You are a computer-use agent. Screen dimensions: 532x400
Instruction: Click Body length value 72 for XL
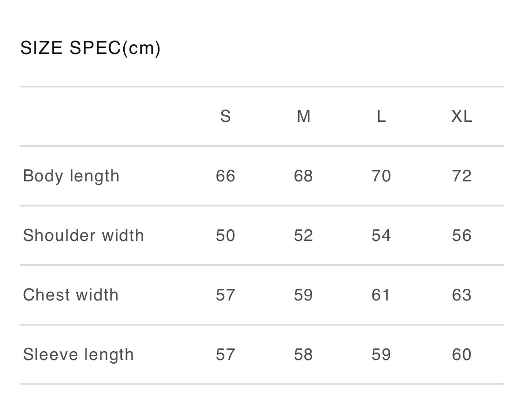coord(462,176)
